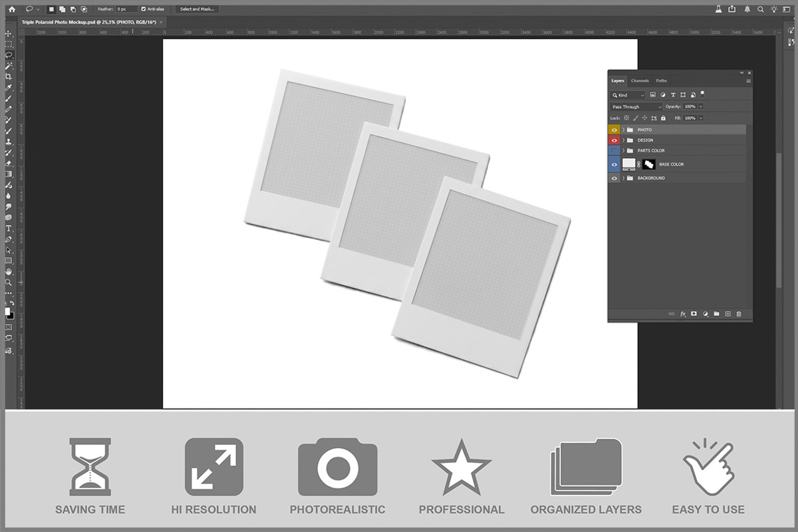Click the link layers icon
798x532 pixels.
[x=671, y=313]
